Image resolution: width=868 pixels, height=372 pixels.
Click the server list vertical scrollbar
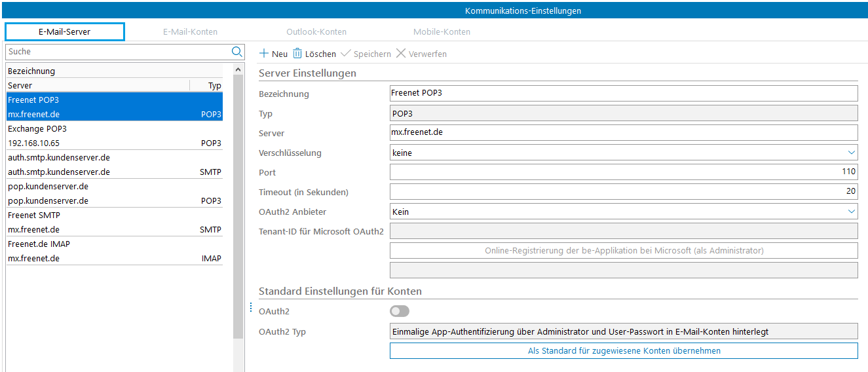tap(238, 196)
